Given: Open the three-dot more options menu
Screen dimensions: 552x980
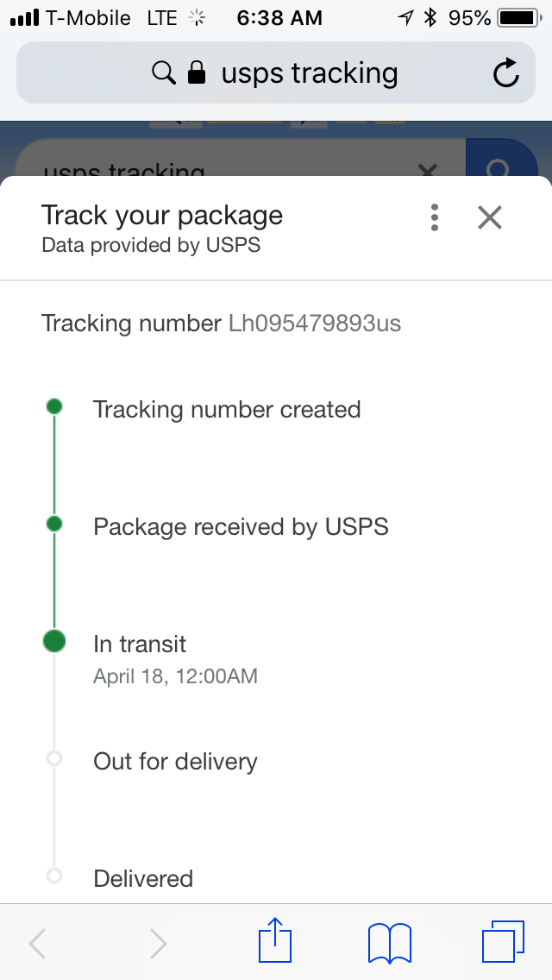Looking at the screenshot, I should (x=435, y=217).
